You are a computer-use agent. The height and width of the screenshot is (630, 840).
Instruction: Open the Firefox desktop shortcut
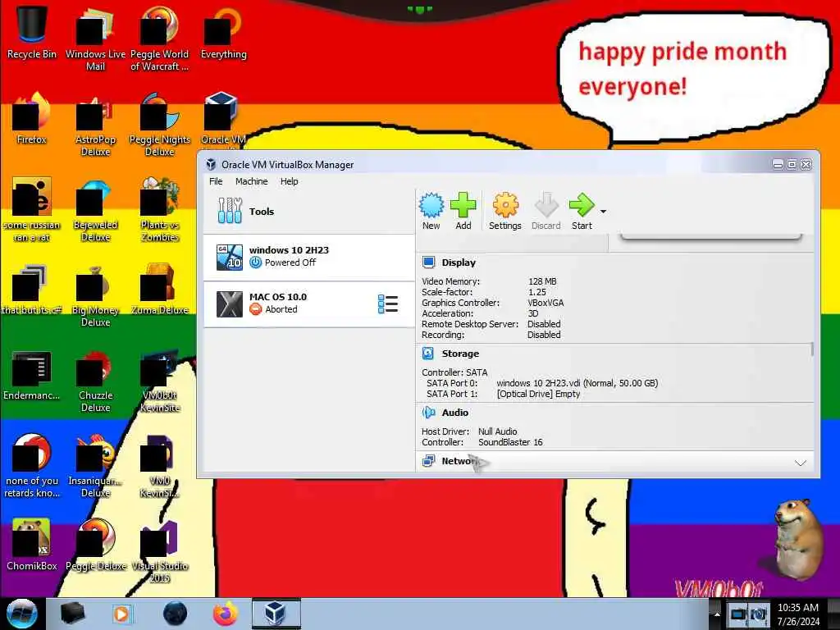[32, 118]
